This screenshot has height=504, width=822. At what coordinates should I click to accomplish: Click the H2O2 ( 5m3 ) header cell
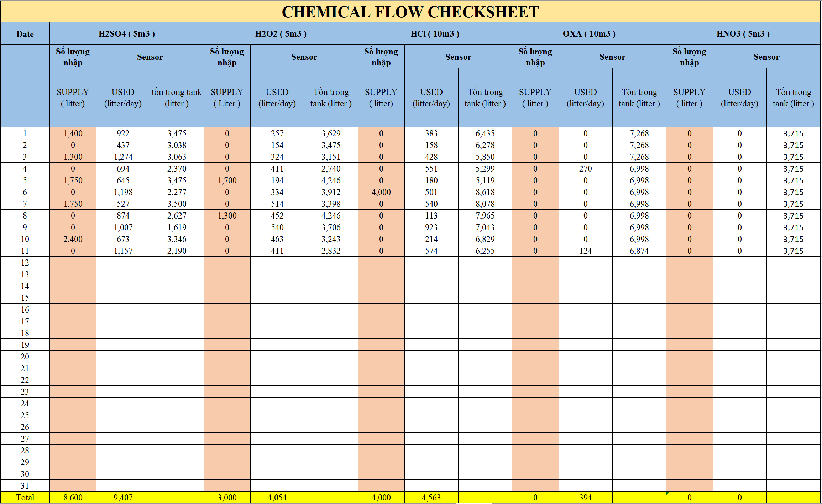point(281,34)
